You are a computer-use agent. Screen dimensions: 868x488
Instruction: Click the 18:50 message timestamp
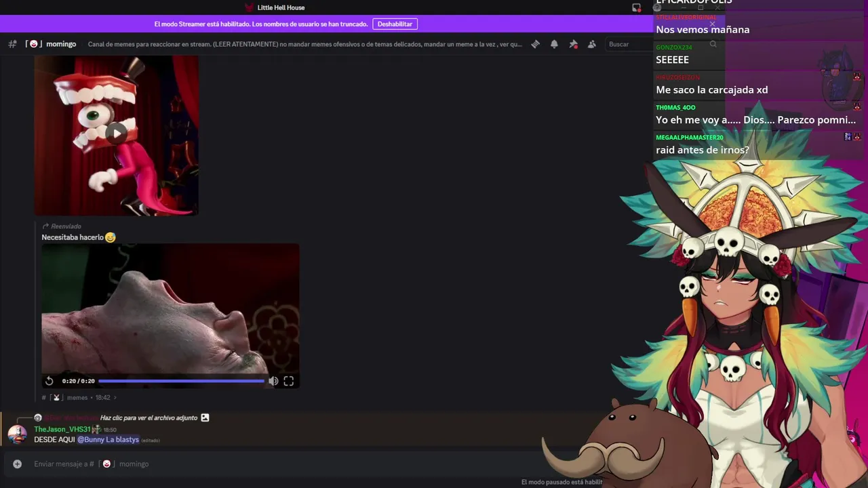coord(110,430)
